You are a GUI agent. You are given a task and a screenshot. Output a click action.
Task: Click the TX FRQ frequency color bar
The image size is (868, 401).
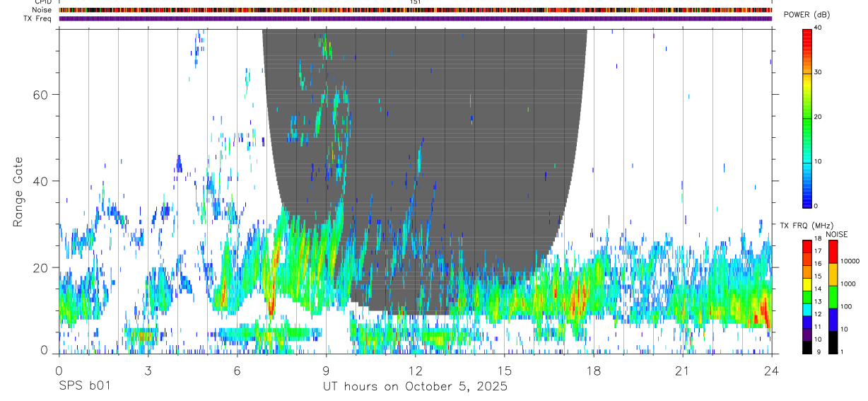tap(807, 296)
